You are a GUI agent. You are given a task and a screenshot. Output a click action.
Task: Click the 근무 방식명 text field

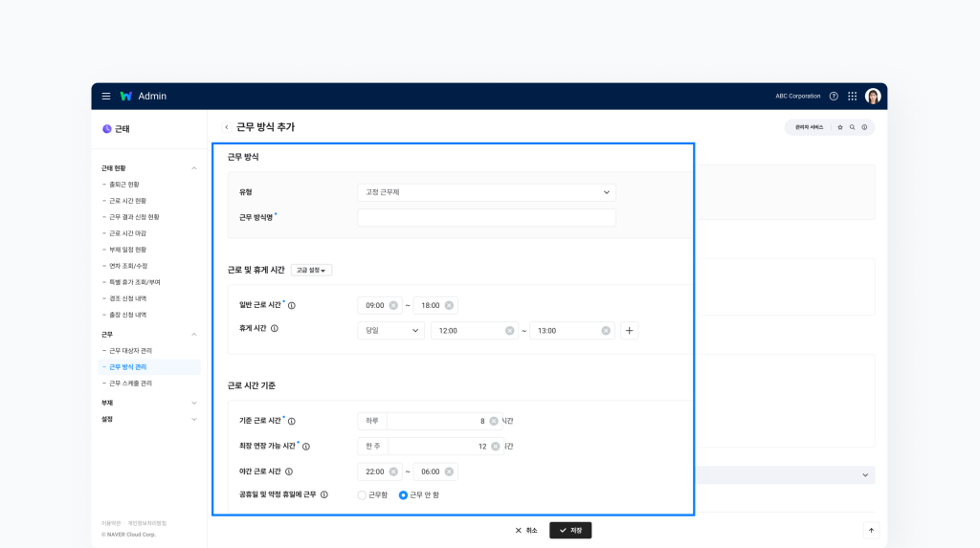(x=486, y=218)
